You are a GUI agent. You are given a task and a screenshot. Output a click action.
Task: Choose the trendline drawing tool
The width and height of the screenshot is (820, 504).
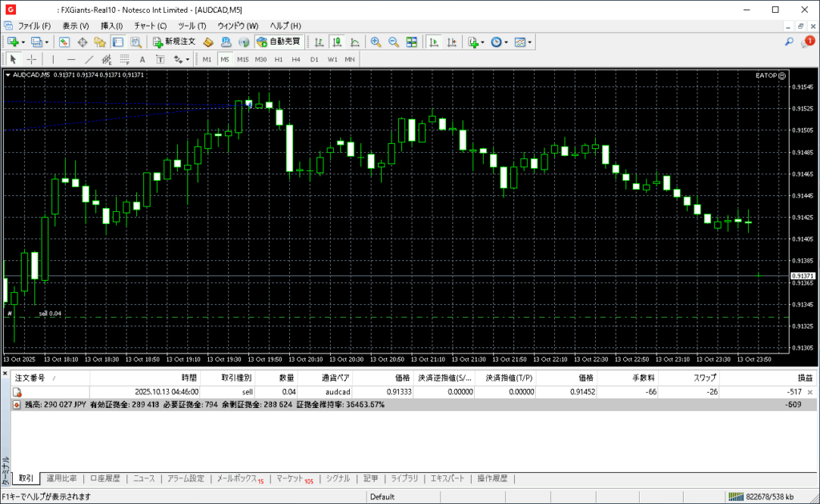pyautogui.click(x=89, y=59)
